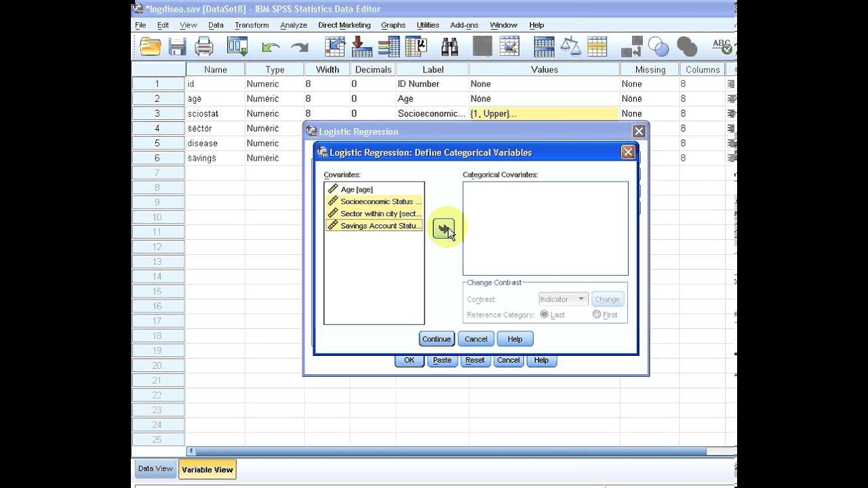Click Paste in the Logistic Regression dialog

pyautogui.click(x=442, y=360)
